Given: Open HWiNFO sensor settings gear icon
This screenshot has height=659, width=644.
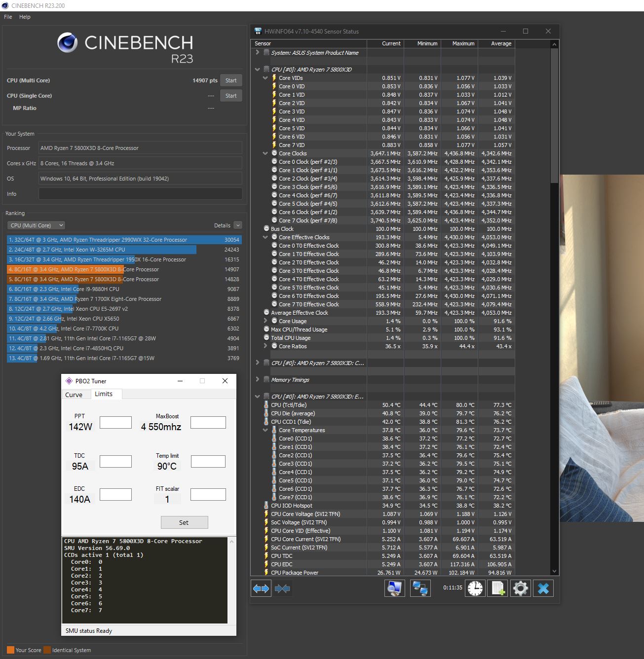Looking at the screenshot, I should point(521,588).
